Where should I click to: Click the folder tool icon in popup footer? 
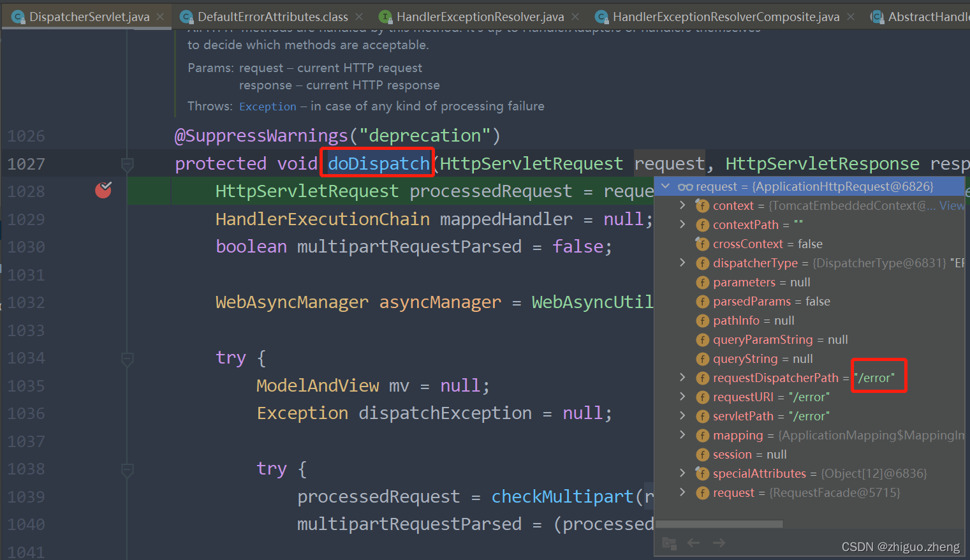click(x=669, y=543)
